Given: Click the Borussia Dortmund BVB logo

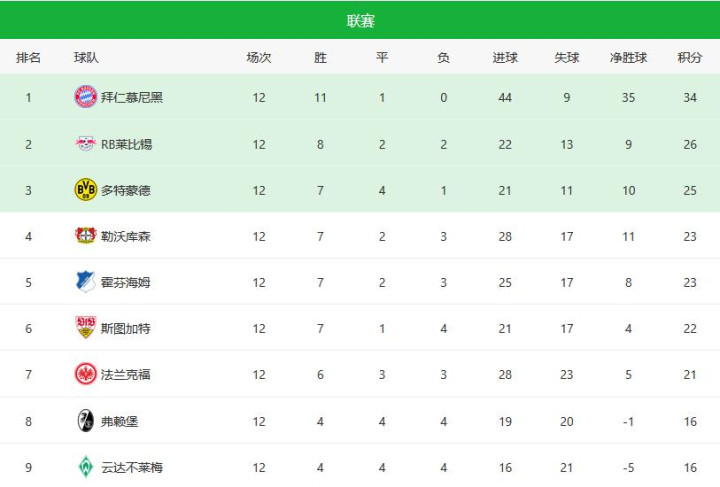Looking at the screenshot, I should tap(86, 190).
